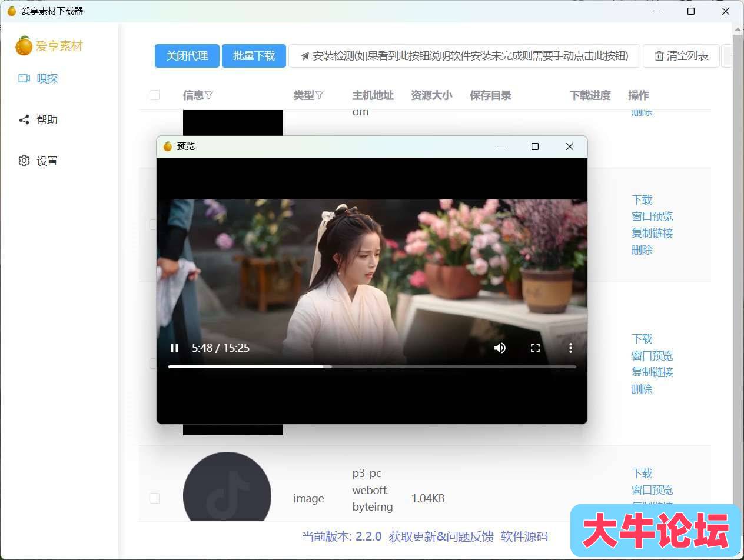Click the 保存目录 column header
Image resolution: width=744 pixels, height=560 pixels.
click(490, 95)
